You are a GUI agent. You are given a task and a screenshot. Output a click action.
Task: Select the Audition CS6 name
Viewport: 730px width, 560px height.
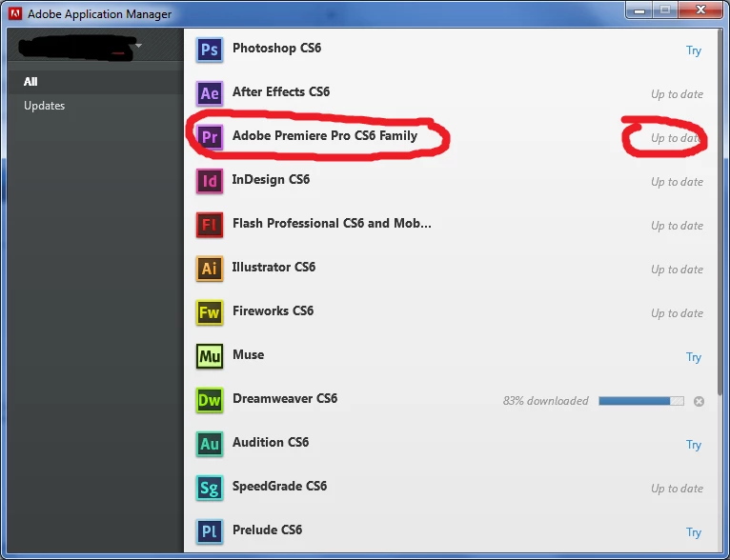click(271, 442)
